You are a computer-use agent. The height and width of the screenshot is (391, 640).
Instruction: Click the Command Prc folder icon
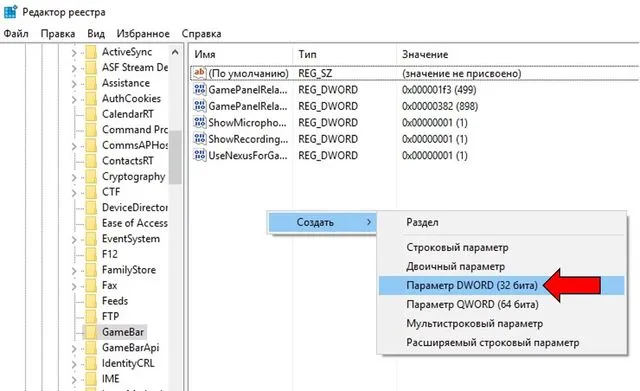[x=91, y=130]
